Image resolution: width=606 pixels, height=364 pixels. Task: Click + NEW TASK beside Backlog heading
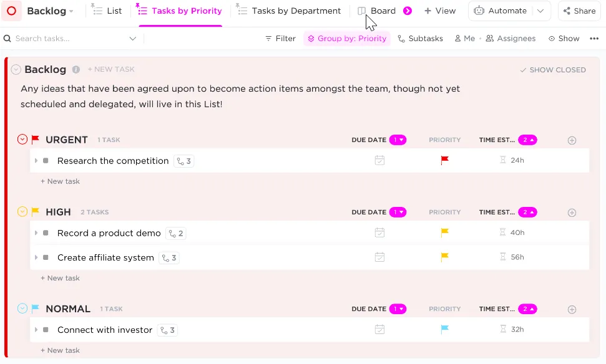[111, 69]
